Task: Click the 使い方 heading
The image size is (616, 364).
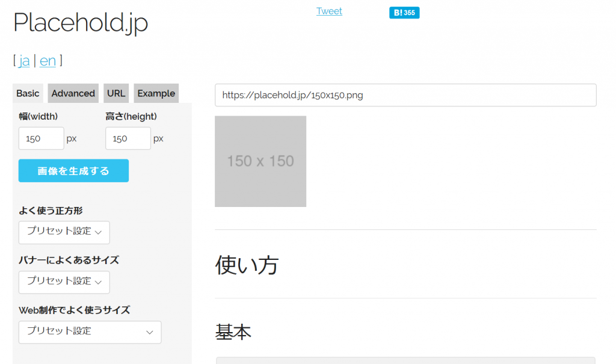Action: point(247,265)
